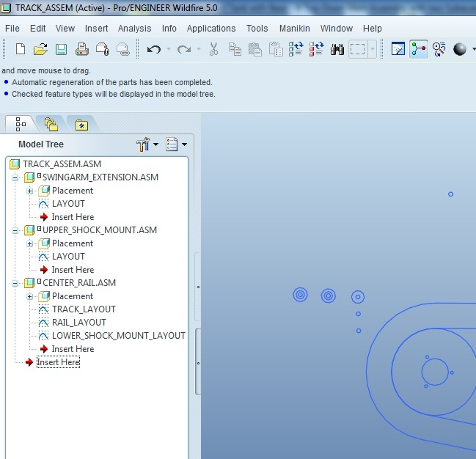Collapse the CENTER_RAIL.ASM node

tap(15, 283)
